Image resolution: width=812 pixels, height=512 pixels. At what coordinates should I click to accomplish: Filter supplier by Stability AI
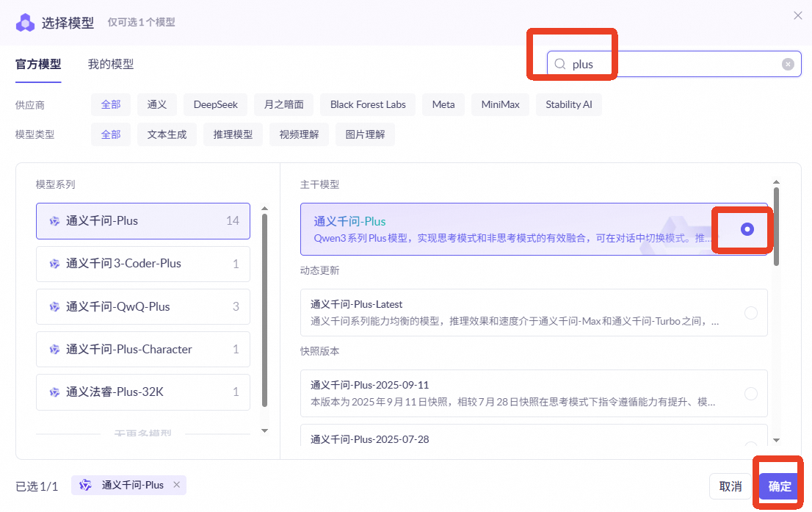[568, 105]
